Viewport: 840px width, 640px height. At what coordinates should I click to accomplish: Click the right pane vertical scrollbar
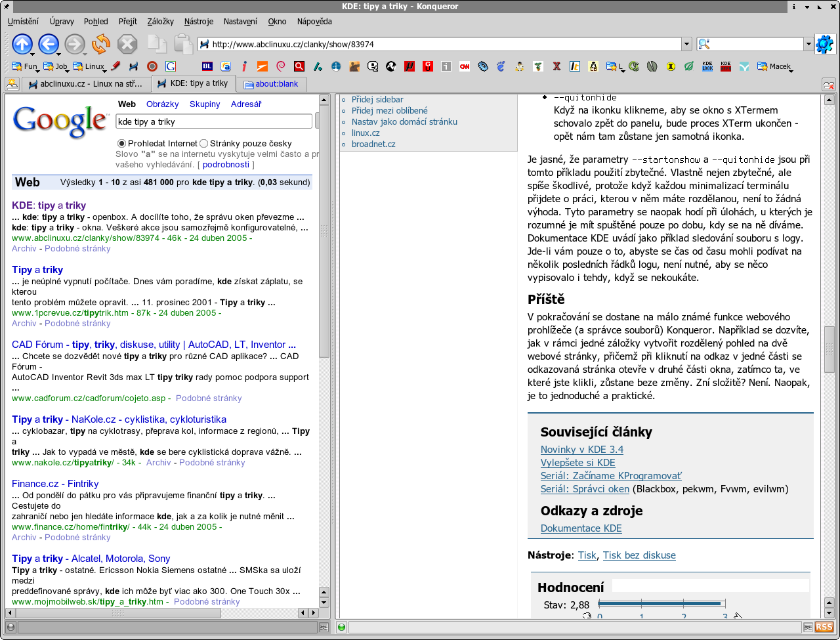(829, 355)
